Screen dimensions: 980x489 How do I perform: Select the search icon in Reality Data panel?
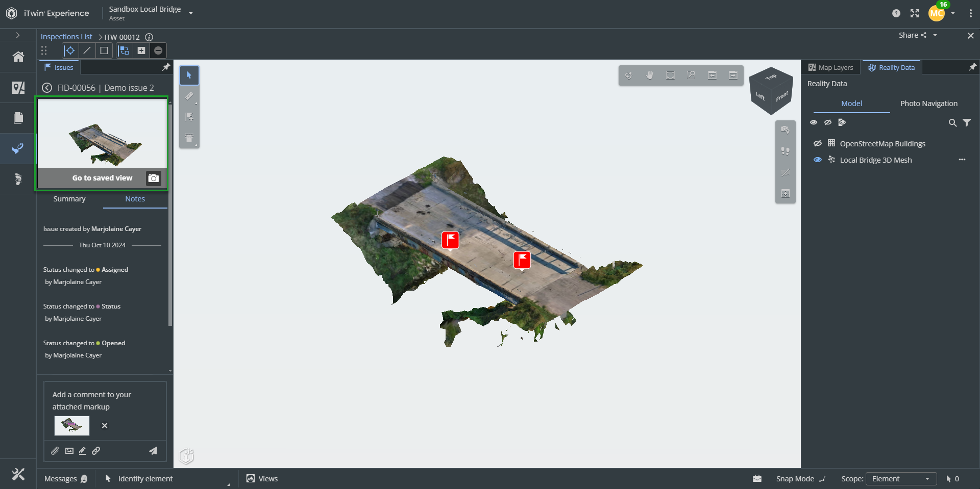pyautogui.click(x=952, y=122)
